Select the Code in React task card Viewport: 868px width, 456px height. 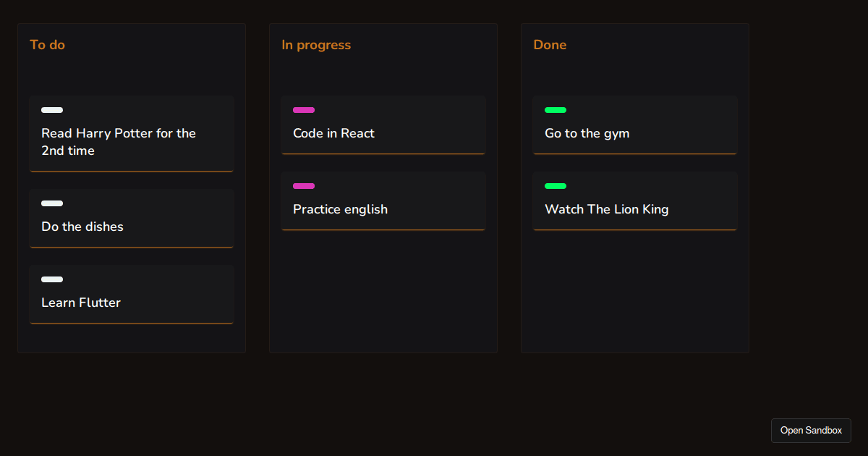click(383, 125)
